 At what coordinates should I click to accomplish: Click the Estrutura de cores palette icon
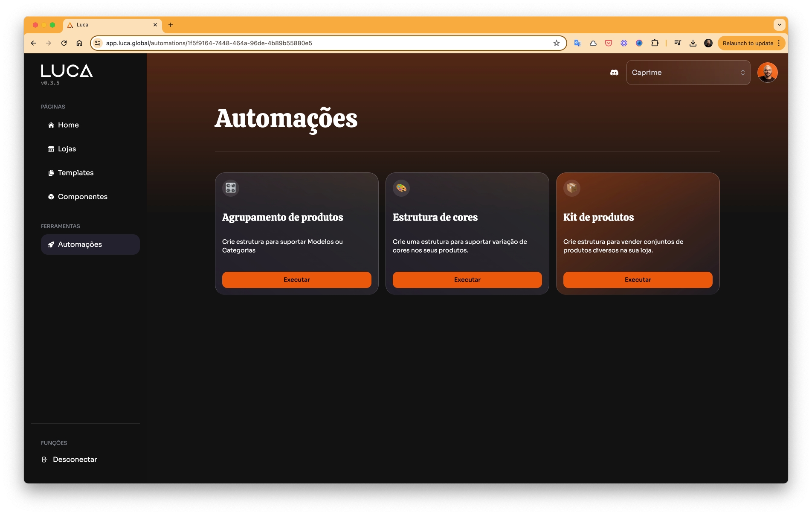click(401, 188)
